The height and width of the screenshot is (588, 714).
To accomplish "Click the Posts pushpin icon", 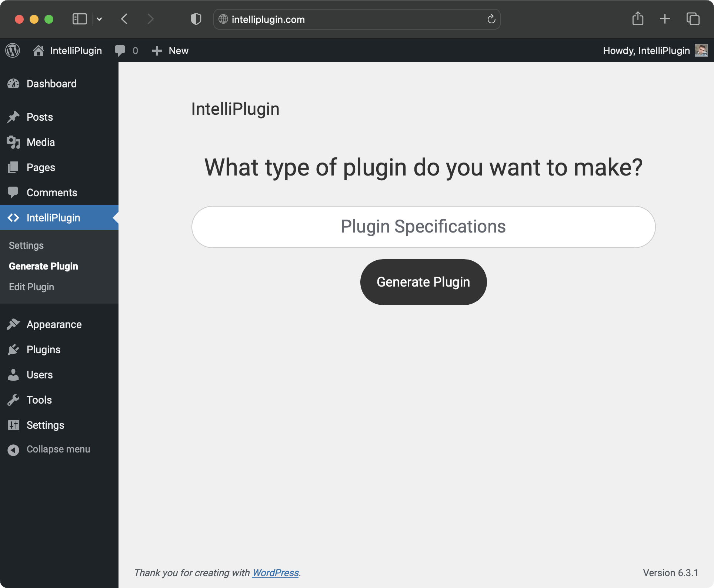I will (x=13, y=117).
